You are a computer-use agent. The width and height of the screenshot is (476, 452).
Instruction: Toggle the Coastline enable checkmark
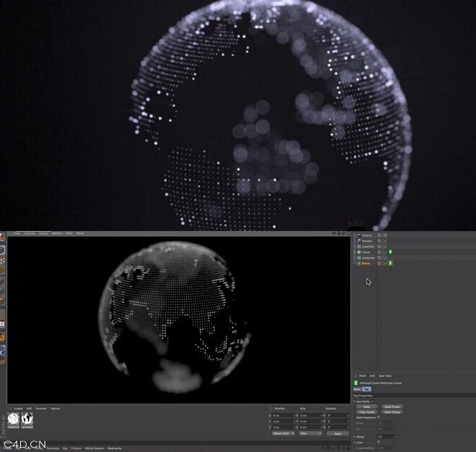[x=386, y=247]
